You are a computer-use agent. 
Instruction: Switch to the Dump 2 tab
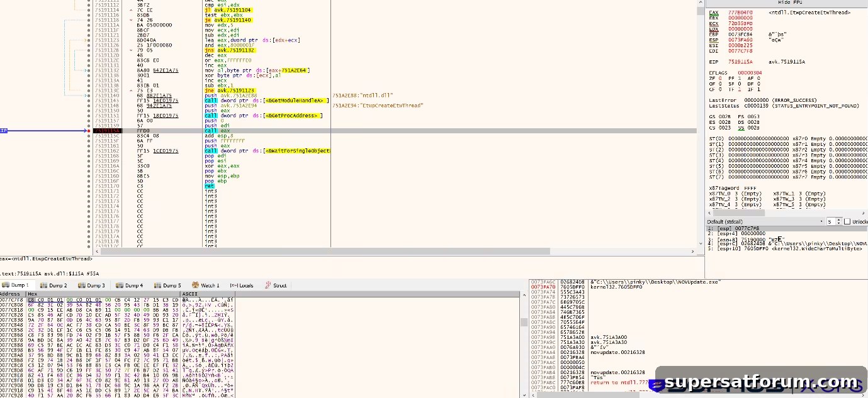pos(54,285)
